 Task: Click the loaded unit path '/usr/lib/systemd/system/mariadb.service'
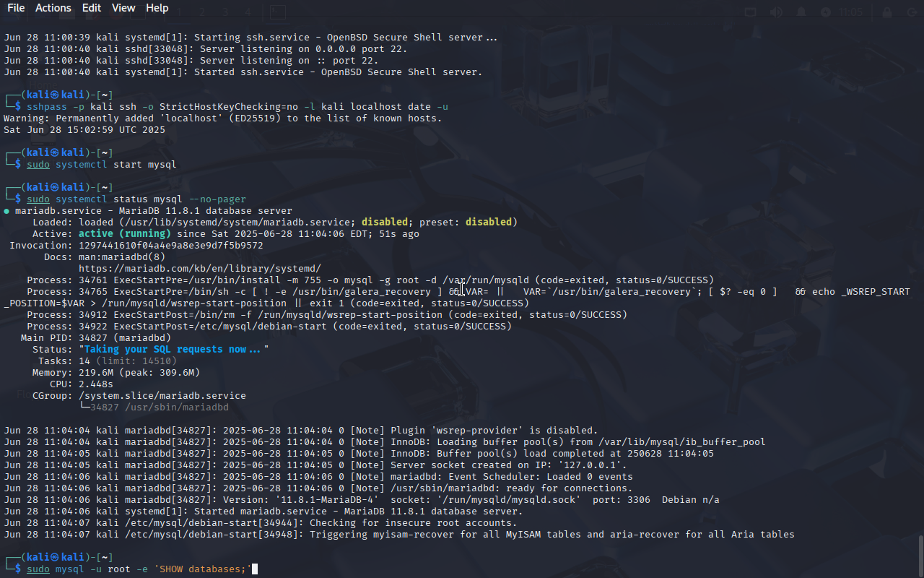pos(237,223)
